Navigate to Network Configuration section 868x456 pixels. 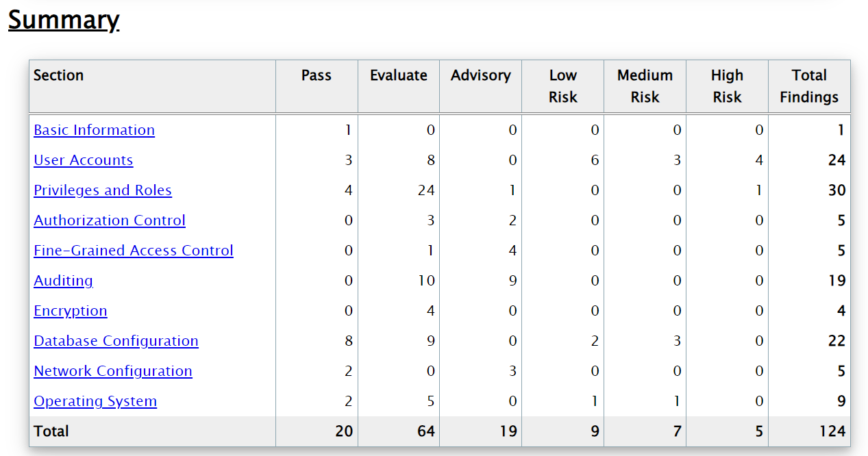pyautogui.click(x=113, y=371)
